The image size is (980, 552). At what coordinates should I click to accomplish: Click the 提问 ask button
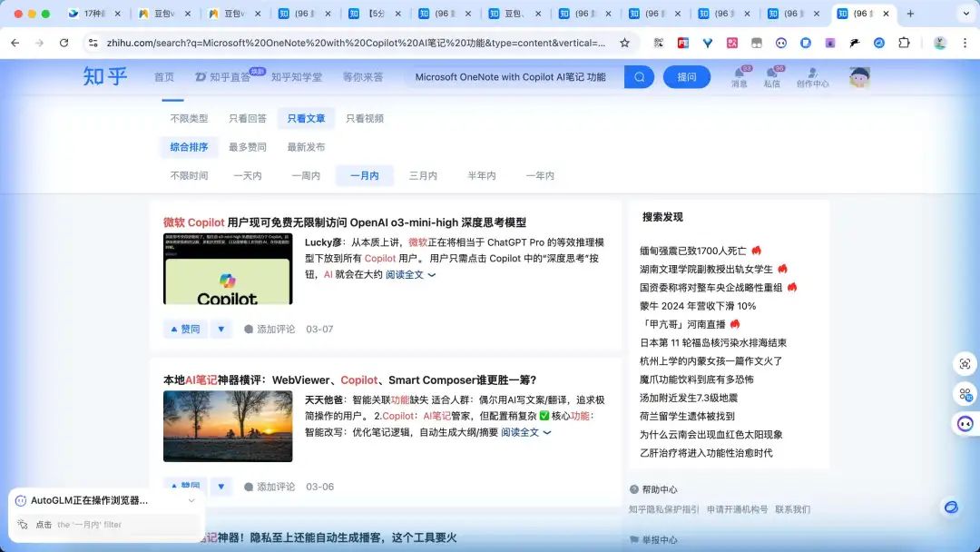686,77
